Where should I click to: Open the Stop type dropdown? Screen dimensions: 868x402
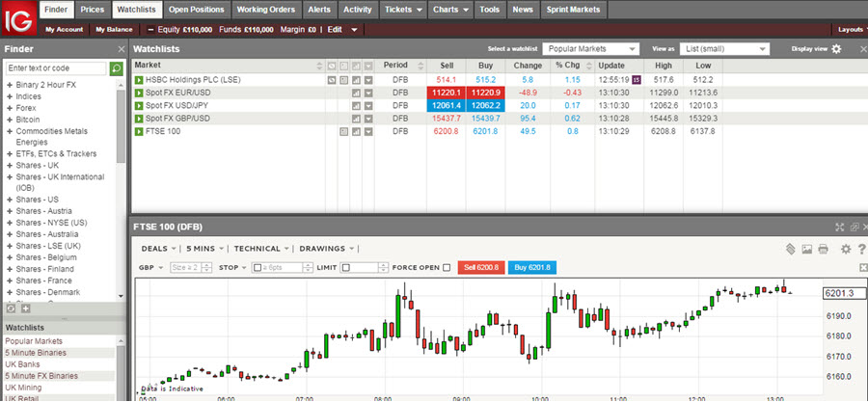pos(232,268)
